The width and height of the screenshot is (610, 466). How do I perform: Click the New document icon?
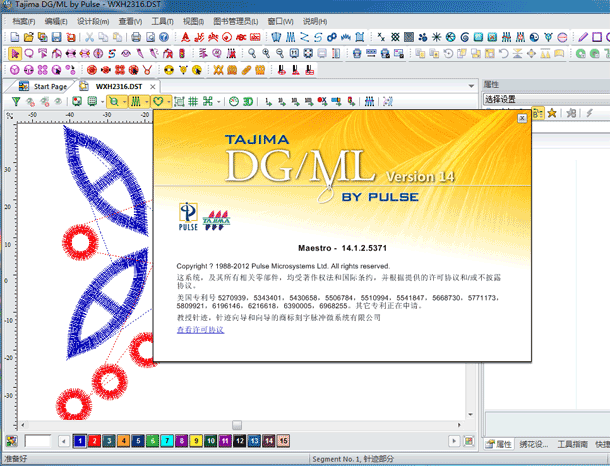15,37
